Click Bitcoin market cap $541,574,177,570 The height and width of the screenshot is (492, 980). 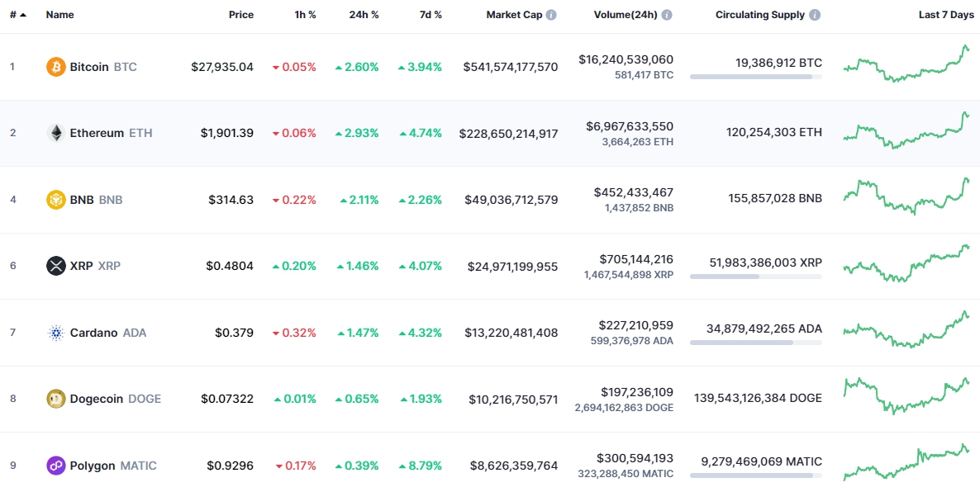point(511,67)
